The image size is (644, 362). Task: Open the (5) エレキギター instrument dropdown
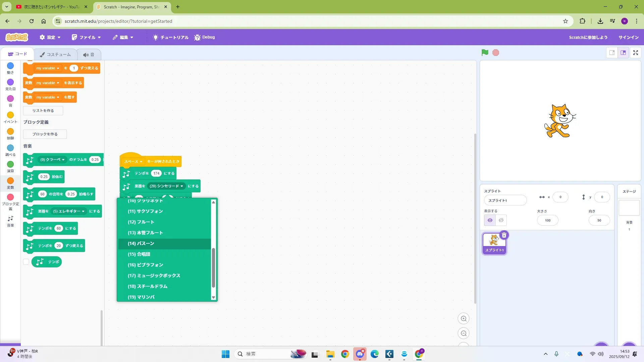(x=69, y=211)
